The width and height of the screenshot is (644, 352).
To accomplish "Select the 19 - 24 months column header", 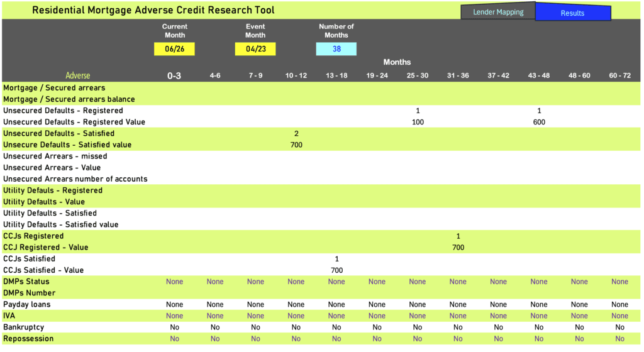I will tap(377, 75).
